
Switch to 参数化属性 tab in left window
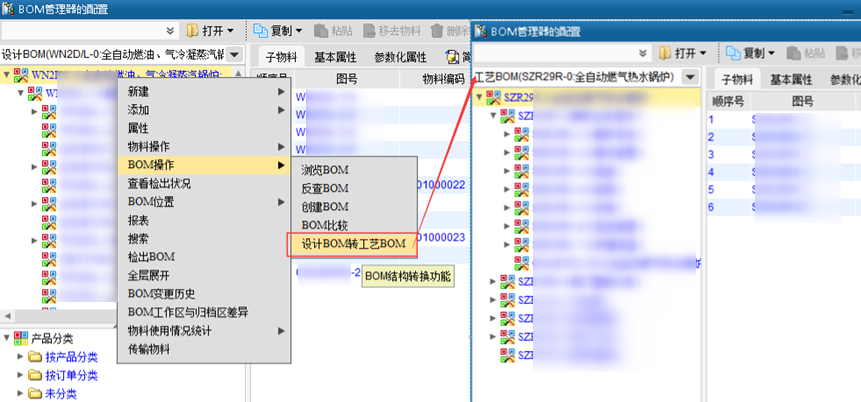401,57
